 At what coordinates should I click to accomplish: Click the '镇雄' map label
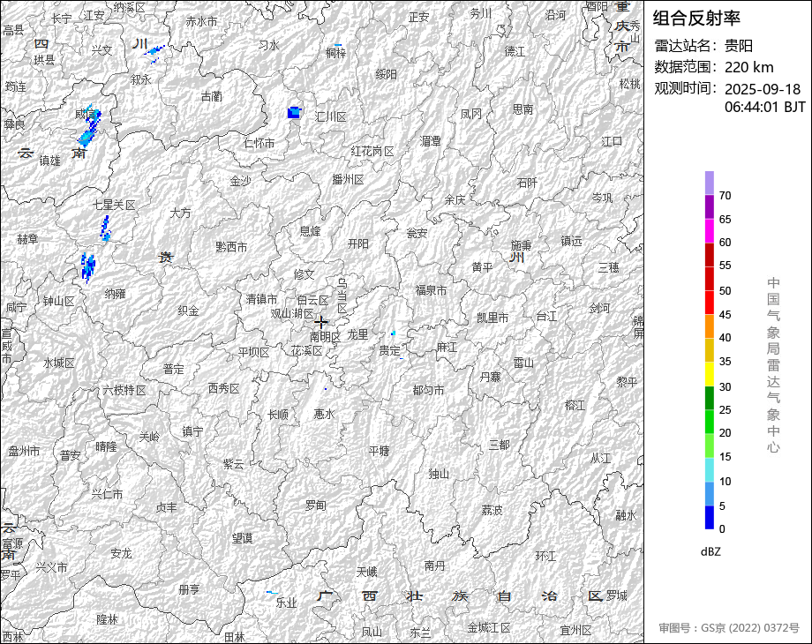[x=49, y=161]
